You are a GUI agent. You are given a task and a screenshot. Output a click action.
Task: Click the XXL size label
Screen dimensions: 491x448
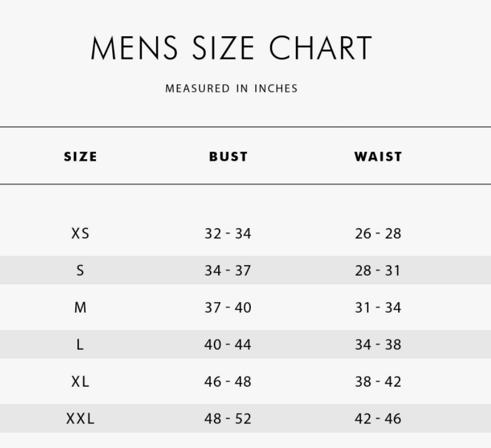pyautogui.click(x=80, y=419)
